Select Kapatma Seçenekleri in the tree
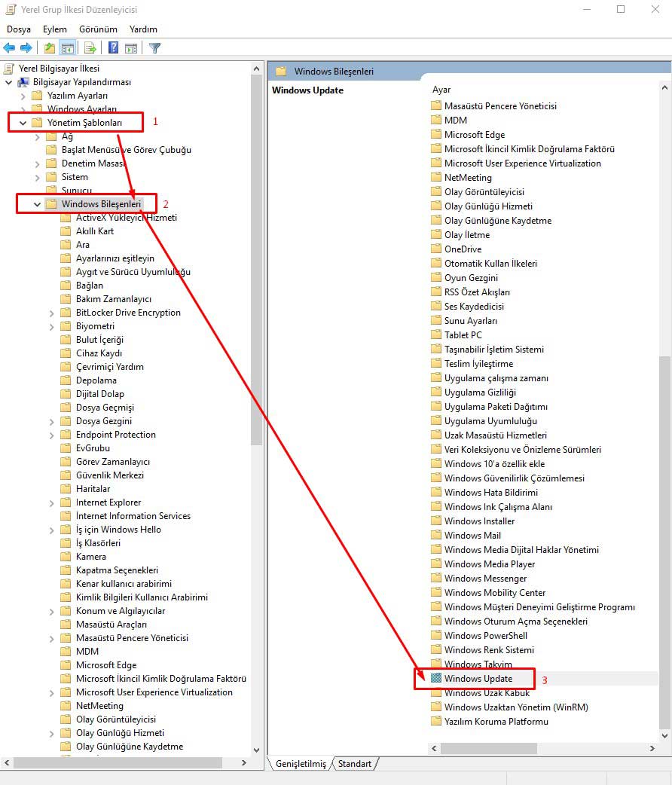The image size is (672, 785). coord(118,570)
